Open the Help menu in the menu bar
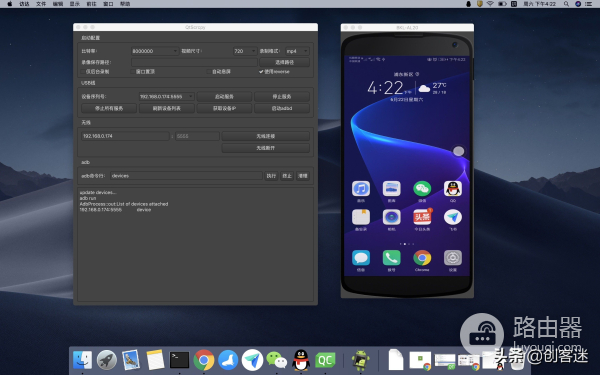 coord(125,4)
